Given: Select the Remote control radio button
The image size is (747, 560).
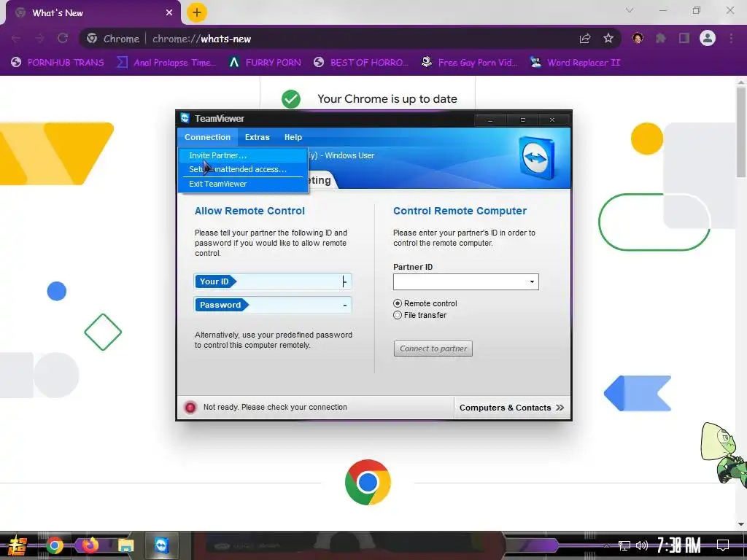Looking at the screenshot, I should 398,303.
